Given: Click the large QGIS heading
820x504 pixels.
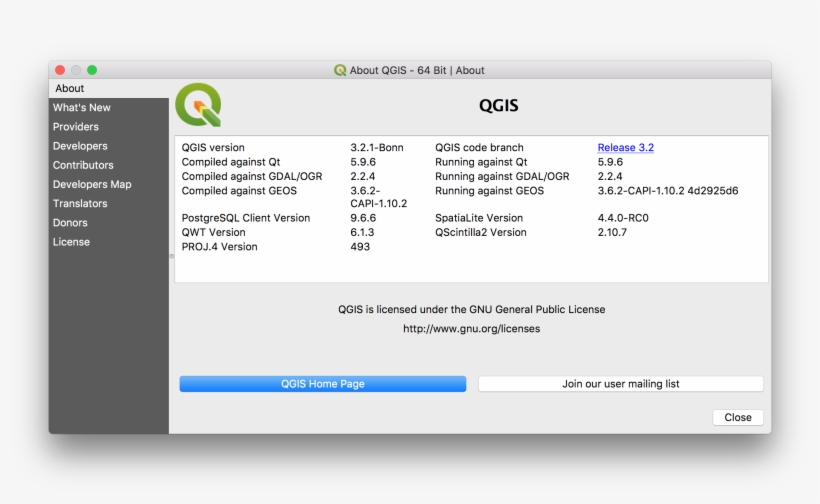Looking at the screenshot, I should pos(498,105).
